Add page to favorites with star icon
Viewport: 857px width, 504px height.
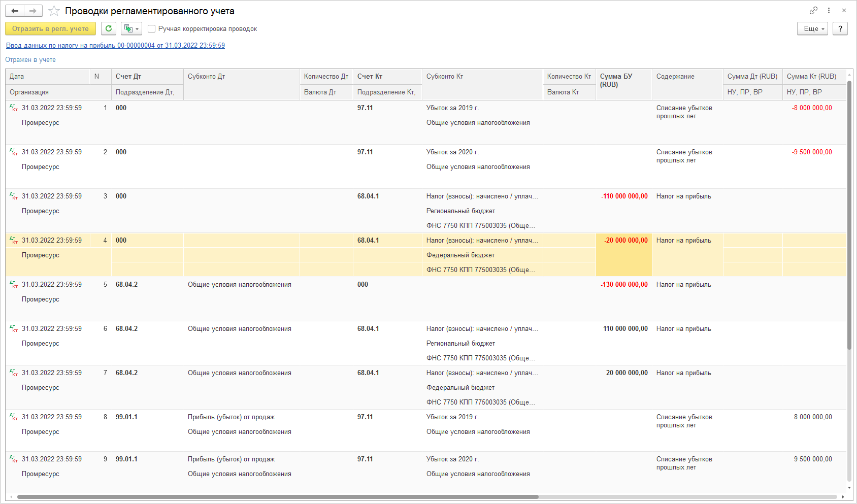click(x=54, y=11)
